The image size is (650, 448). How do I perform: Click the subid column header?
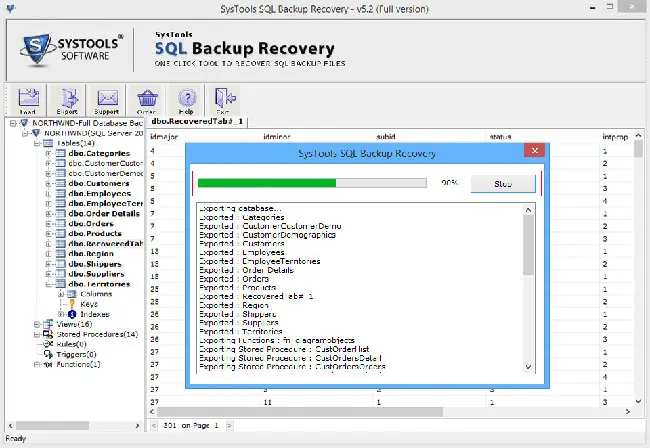(x=386, y=136)
